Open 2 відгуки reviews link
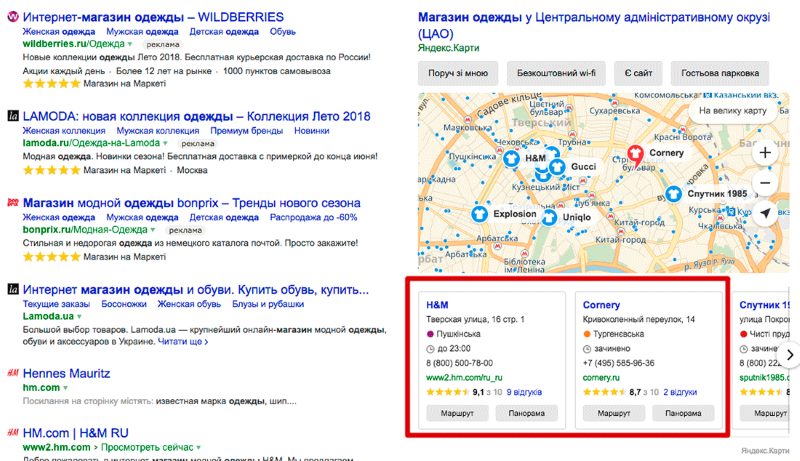This screenshot has height=461, width=800. point(680,392)
